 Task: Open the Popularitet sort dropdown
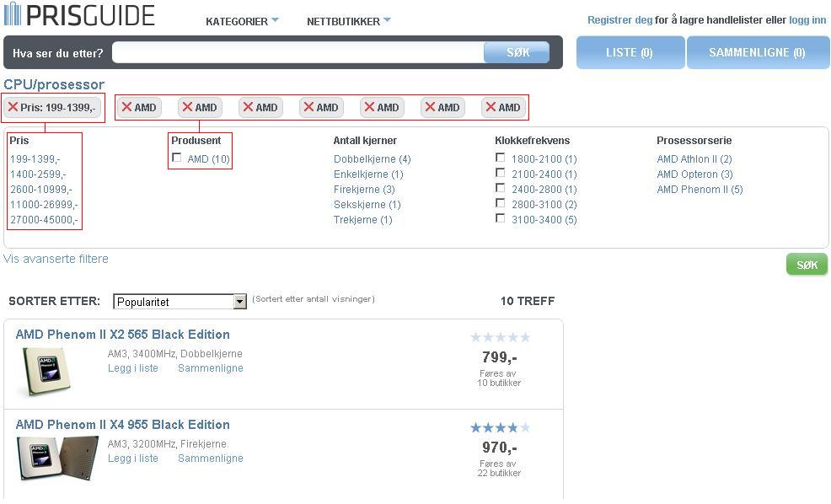[180, 302]
